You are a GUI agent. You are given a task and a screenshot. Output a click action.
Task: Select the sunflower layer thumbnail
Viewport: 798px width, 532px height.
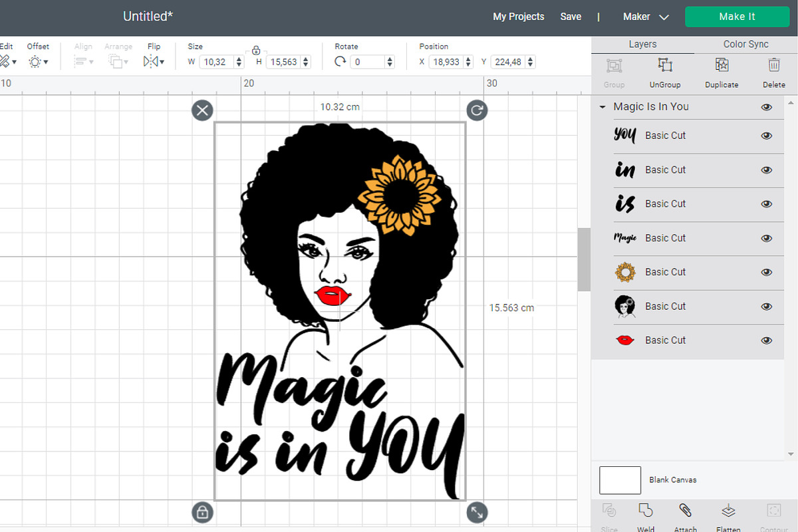coord(625,272)
